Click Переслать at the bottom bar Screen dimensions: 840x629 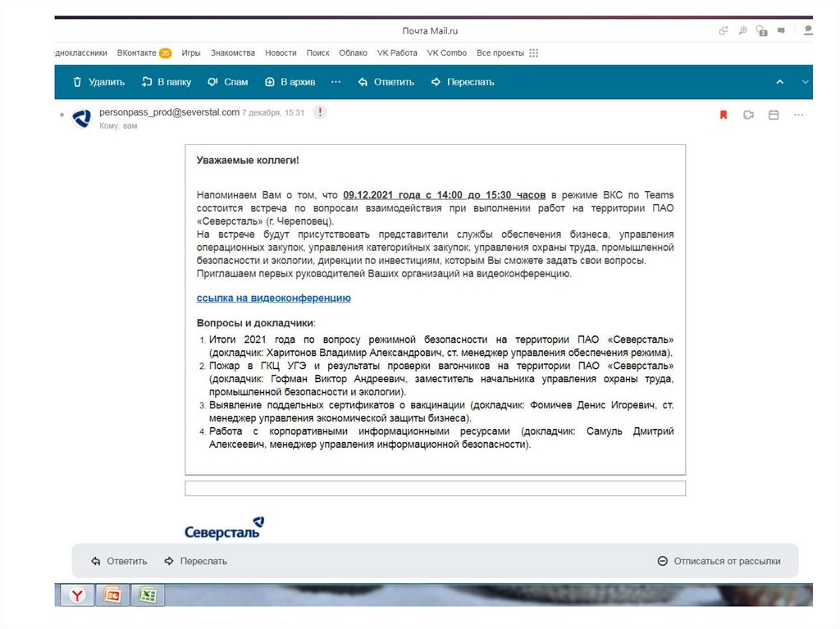(x=195, y=561)
